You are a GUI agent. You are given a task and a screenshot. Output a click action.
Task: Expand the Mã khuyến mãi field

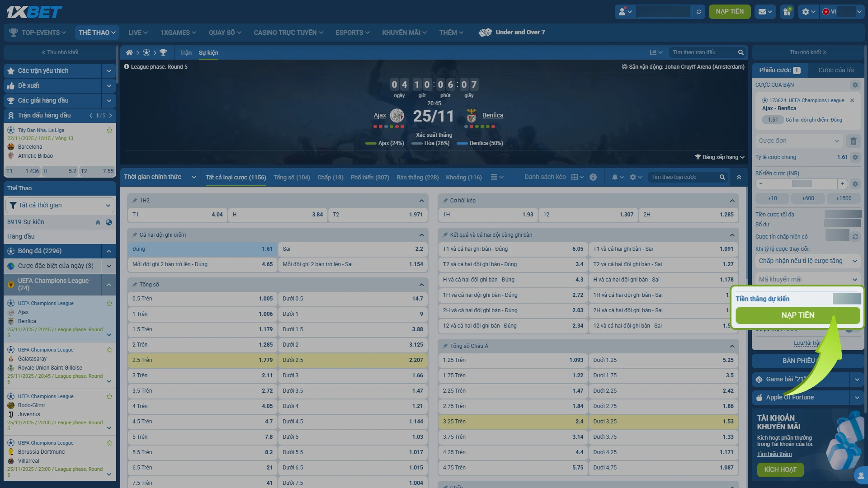(808, 280)
